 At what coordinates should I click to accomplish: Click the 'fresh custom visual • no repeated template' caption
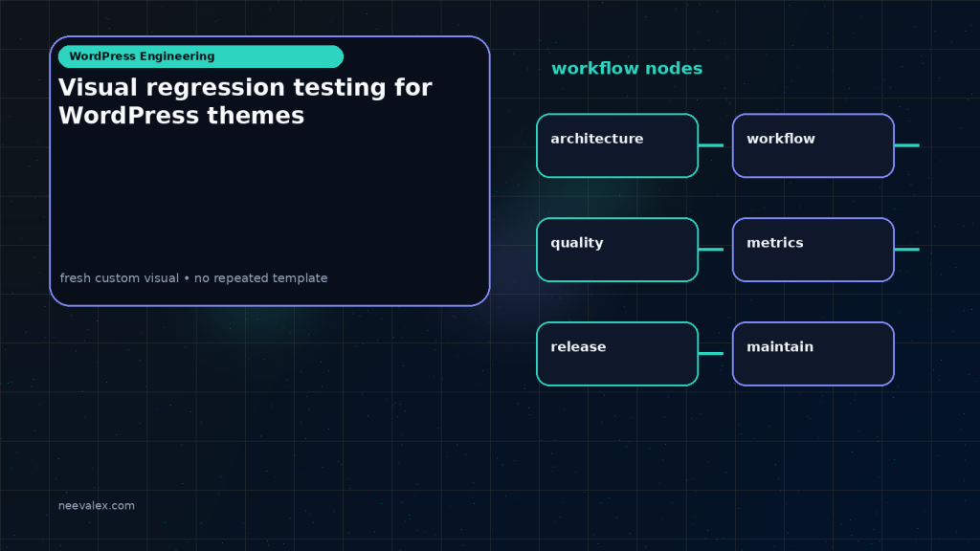point(193,278)
